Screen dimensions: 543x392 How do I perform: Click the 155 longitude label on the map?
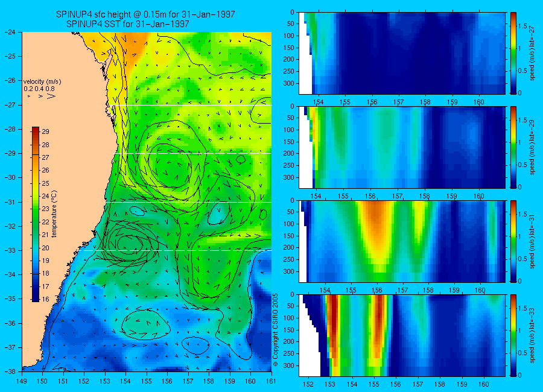(147, 381)
